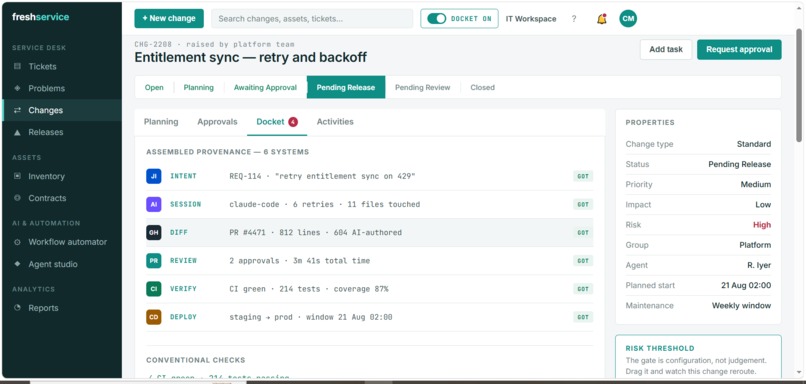Click the GOT badge on the VERIFY row

tap(583, 289)
